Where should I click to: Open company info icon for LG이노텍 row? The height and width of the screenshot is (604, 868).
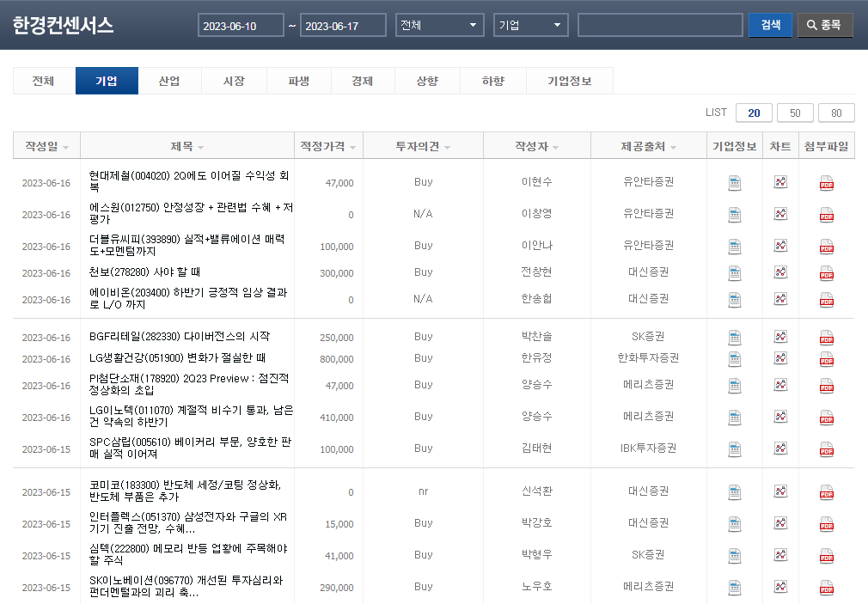tap(735, 418)
